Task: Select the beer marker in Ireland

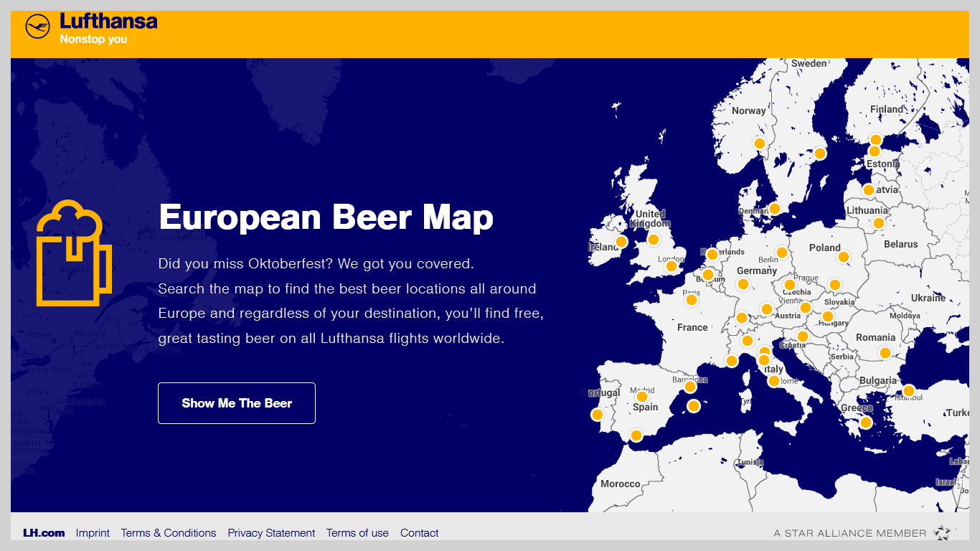Action: pos(621,242)
